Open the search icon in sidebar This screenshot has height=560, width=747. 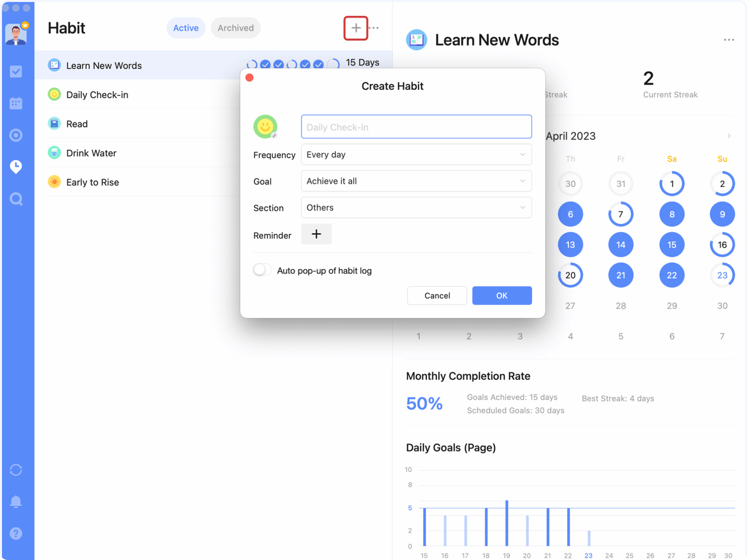point(16,199)
